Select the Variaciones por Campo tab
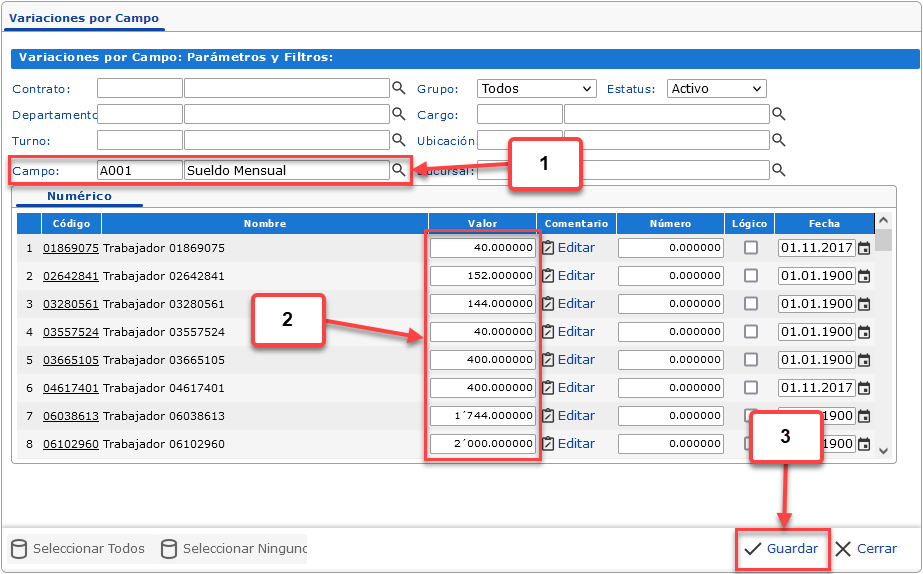Image resolution: width=923 pixels, height=574 pixels. (x=84, y=18)
